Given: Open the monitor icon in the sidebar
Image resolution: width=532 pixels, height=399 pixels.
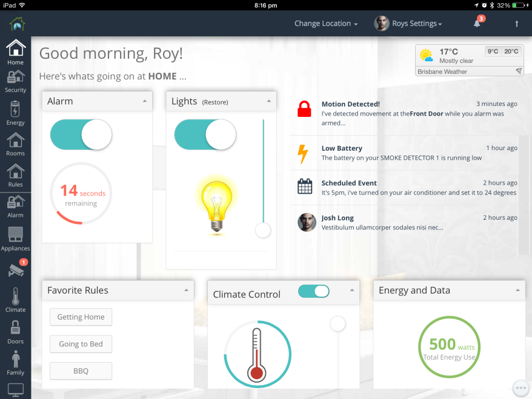Looking at the screenshot, I should (x=16, y=390).
